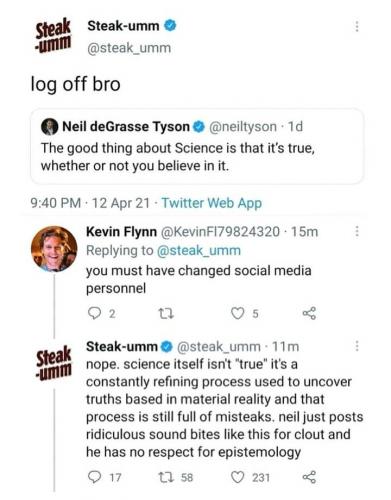The image size is (391, 500).
Task: Share the Steak-umm epistemology reply
Action: (309, 477)
